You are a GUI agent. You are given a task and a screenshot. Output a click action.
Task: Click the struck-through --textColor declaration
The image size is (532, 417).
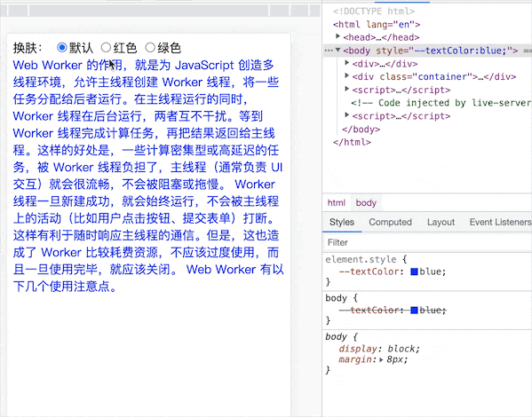[393, 311]
